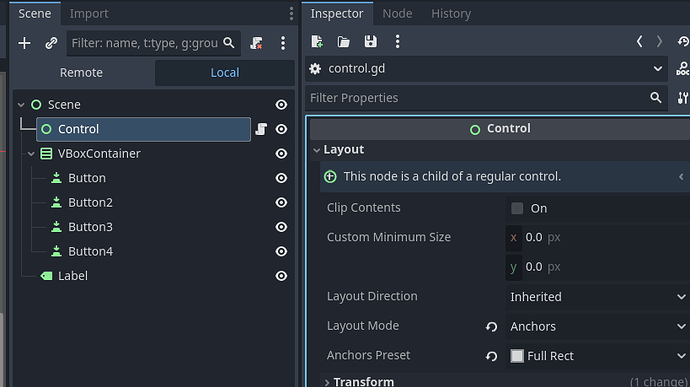
Task: Detach script using the scroll icon with red X
Action: point(256,43)
